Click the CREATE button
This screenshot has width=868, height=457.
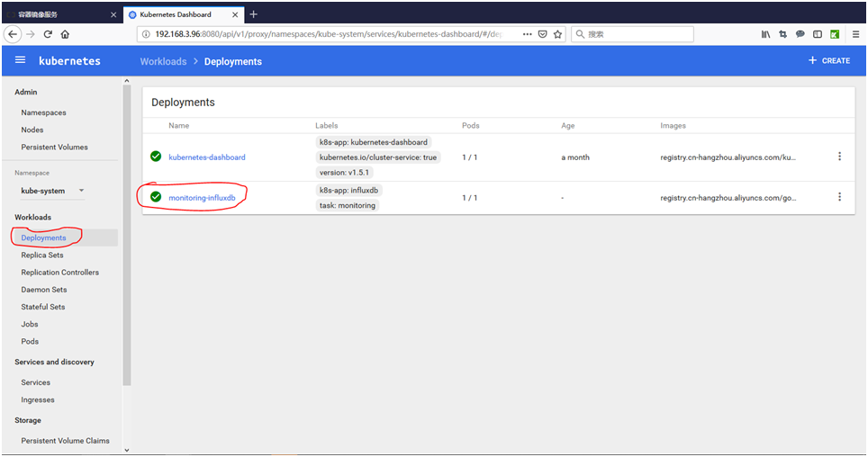(828, 60)
